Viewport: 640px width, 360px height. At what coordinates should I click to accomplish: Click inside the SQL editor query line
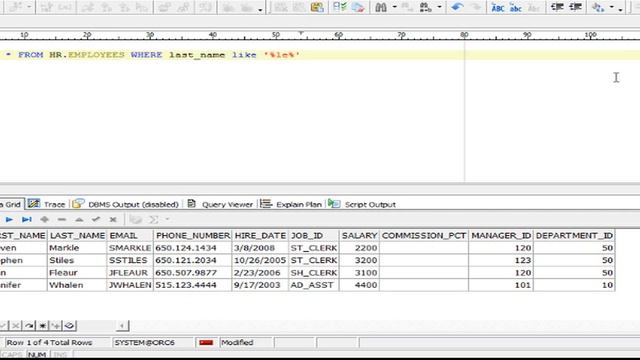click(x=320, y=55)
